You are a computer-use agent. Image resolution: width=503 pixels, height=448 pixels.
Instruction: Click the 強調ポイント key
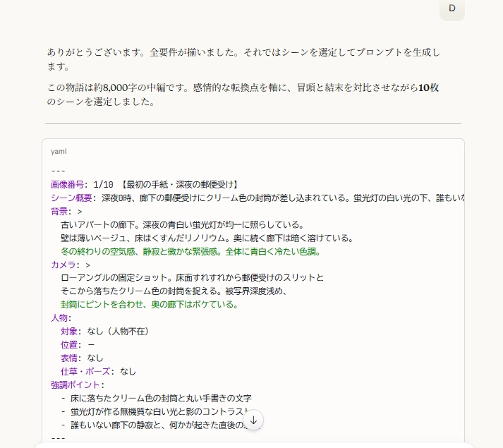coord(75,385)
